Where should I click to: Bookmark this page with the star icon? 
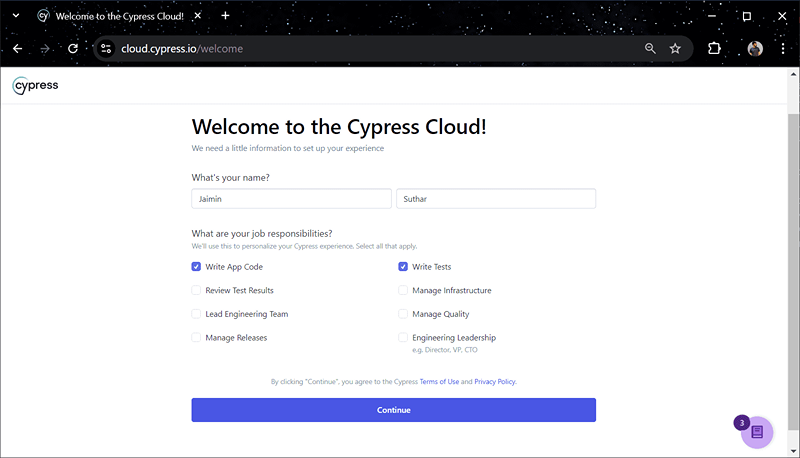coord(675,48)
